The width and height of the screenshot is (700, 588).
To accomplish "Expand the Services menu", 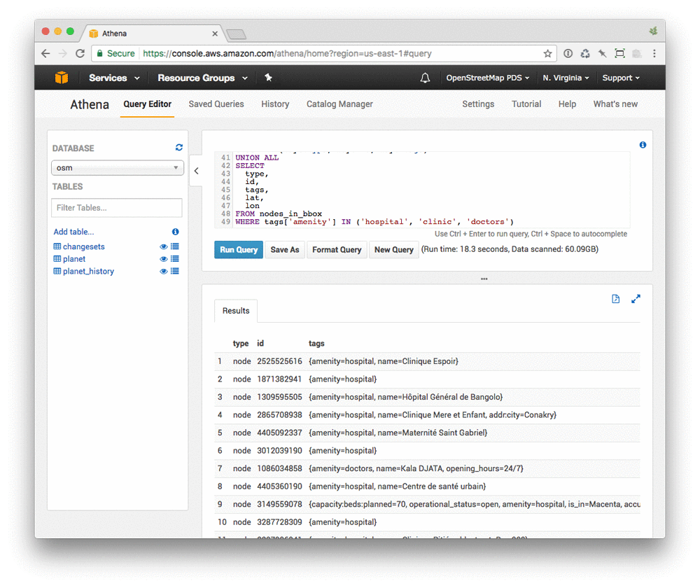I will [x=114, y=78].
